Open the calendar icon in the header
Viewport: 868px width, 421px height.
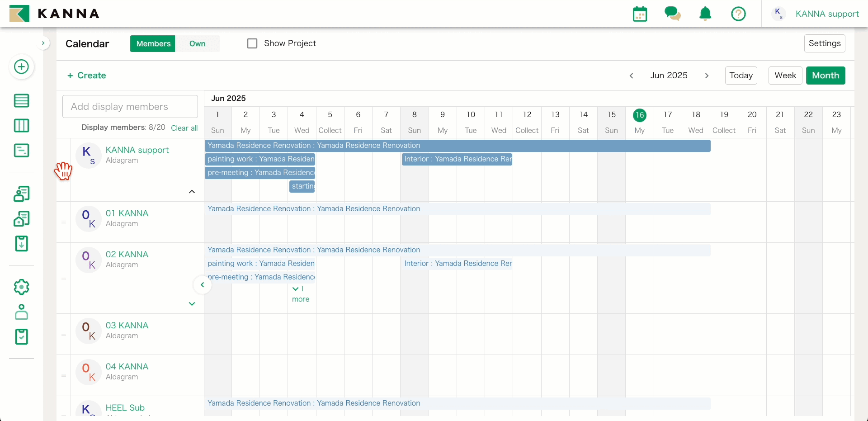pos(640,14)
